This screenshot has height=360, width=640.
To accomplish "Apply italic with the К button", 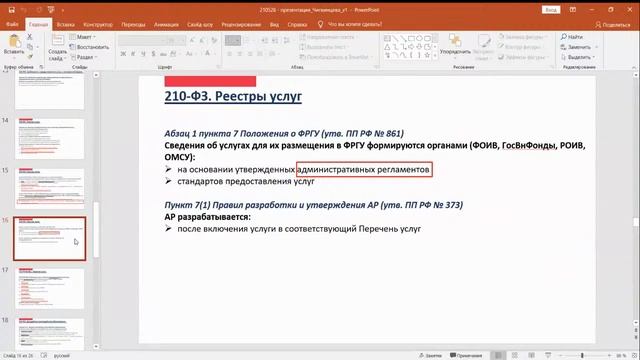I will point(133,54).
